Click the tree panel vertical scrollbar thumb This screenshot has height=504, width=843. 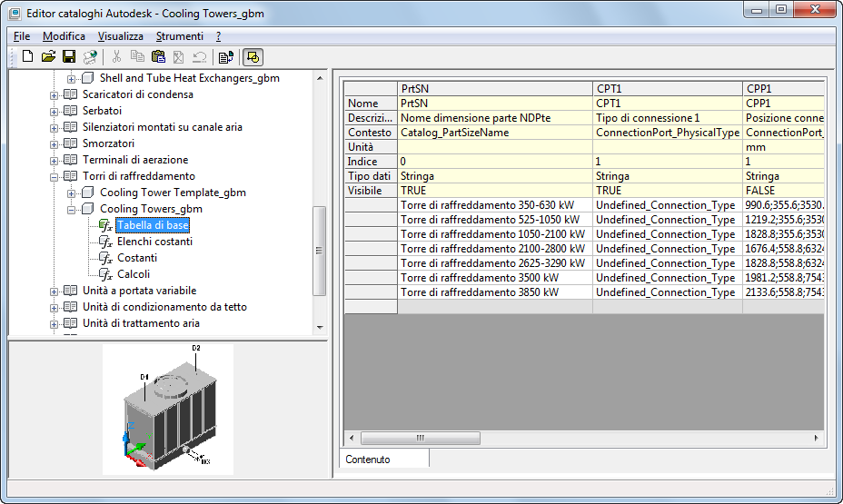point(319,251)
